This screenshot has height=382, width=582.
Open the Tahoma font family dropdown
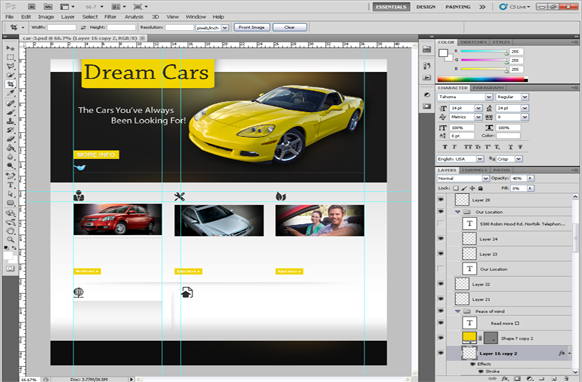click(489, 97)
